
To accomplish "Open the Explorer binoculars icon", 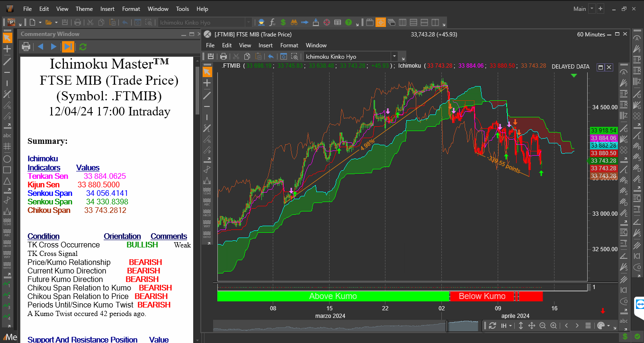I will click(x=294, y=22).
